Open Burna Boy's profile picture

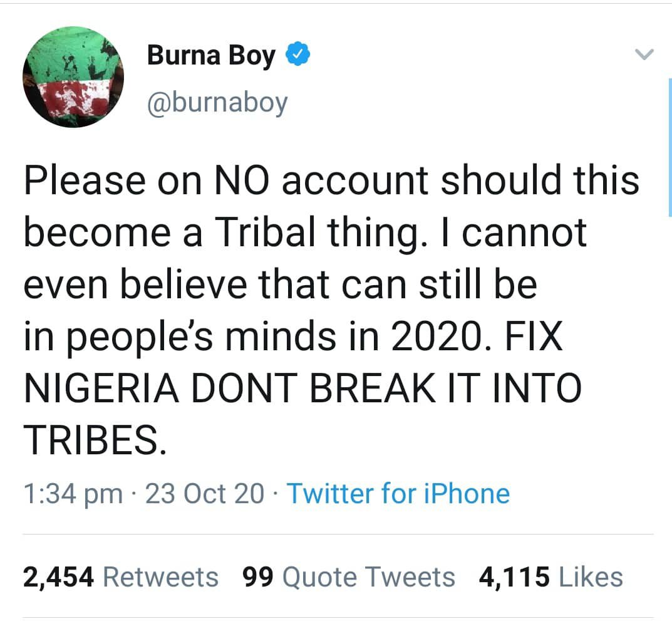pyautogui.click(x=73, y=77)
